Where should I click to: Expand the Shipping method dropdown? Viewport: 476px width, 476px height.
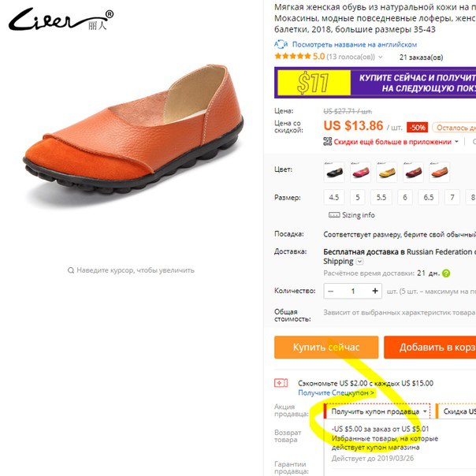[x=359, y=262]
